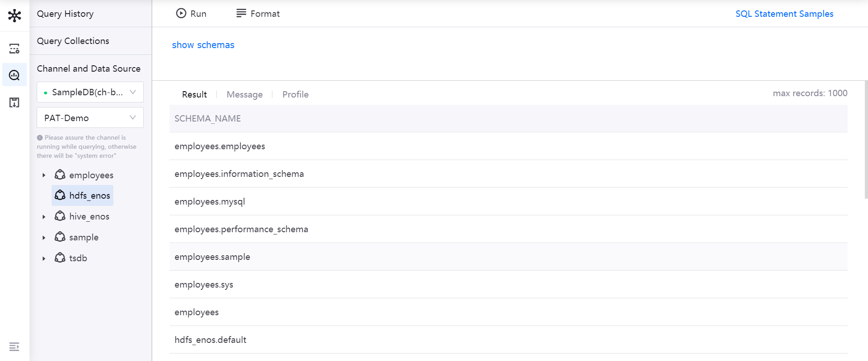Viewport: 868px width, 361px height.
Task: Click the max records: 1000 label
Action: click(x=810, y=93)
